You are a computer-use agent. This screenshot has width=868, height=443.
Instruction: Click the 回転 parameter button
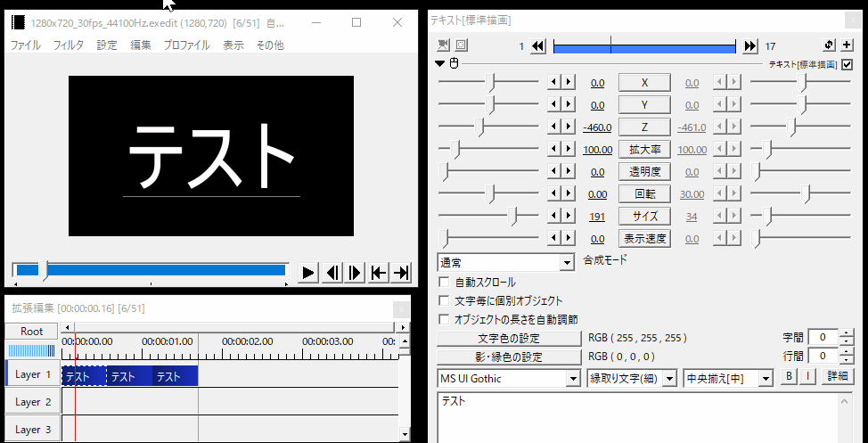pos(644,194)
